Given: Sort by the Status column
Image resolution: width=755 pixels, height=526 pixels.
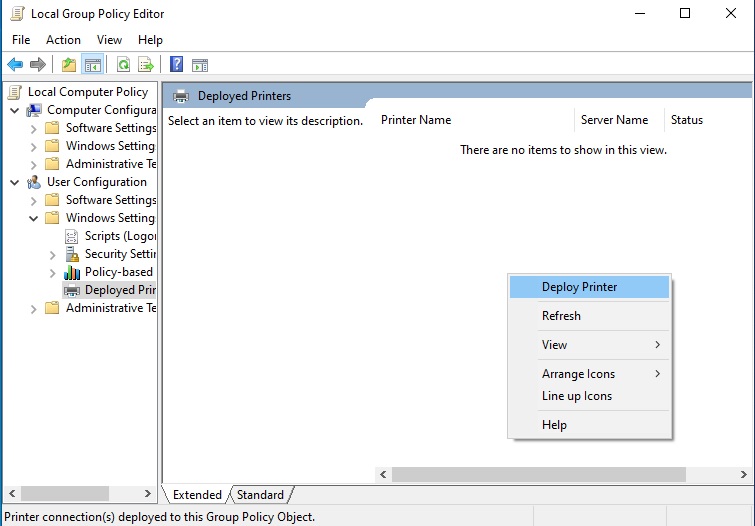Looking at the screenshot, I should (708, 120).
